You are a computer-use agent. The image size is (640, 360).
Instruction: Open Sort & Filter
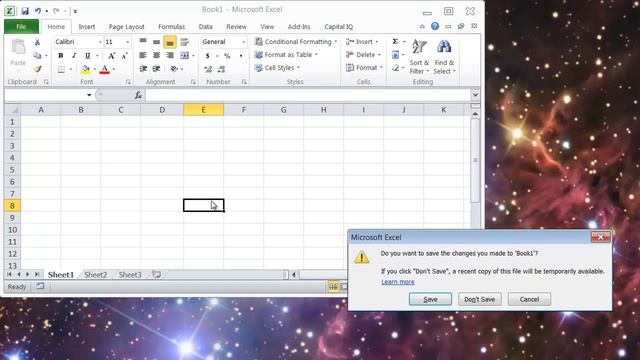point(419,57)
